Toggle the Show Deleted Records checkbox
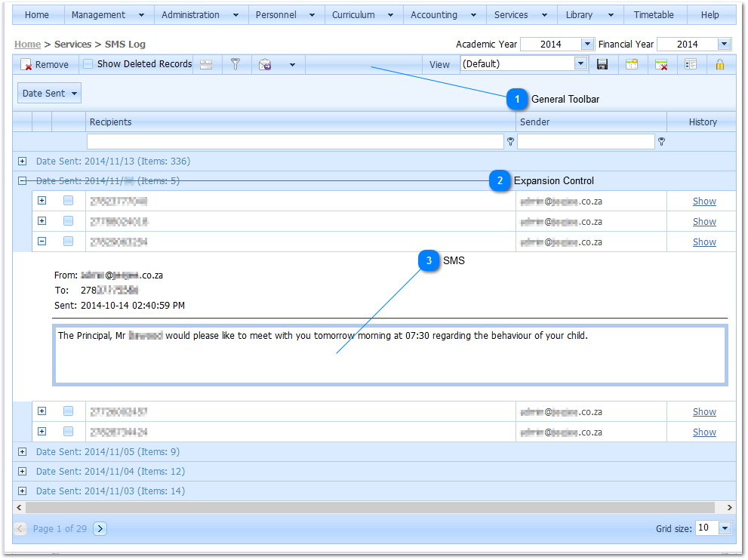748x560 pixels. (x=88, y=64)
